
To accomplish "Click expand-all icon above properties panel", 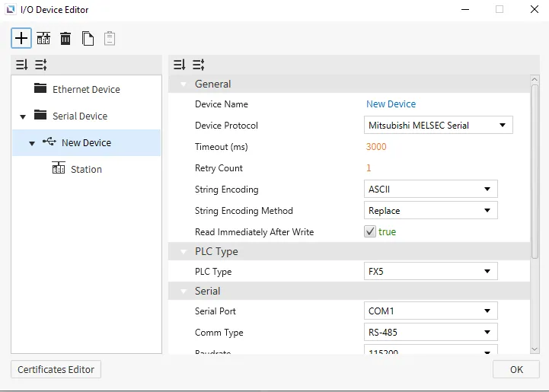I will coord(180,65).
